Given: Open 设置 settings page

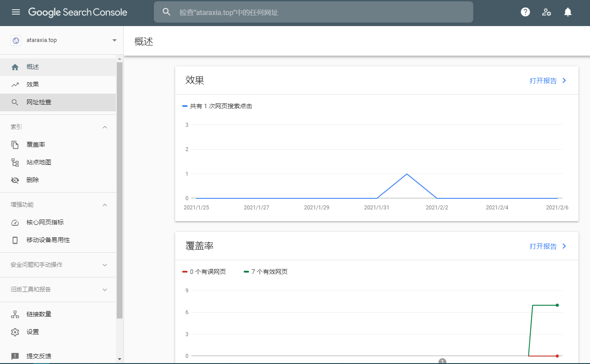Looking at the screenshot, I should pyautogui.click(x=58, y=332).
